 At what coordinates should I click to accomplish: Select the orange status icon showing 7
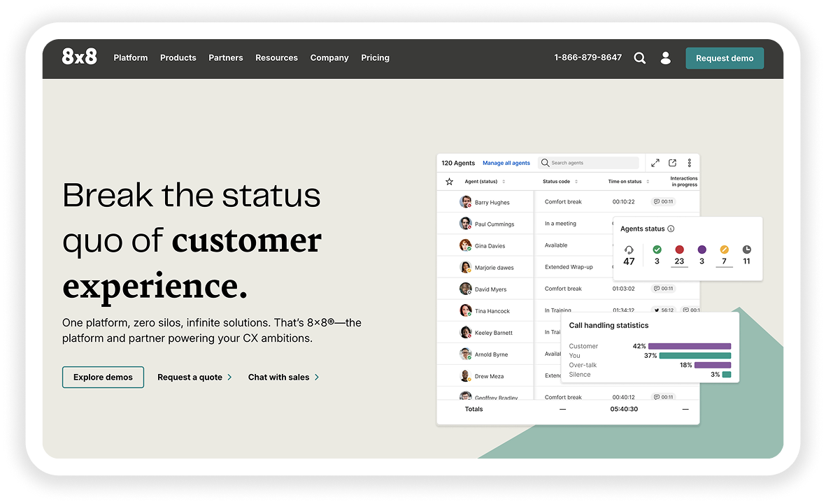(x=725, y=250)
